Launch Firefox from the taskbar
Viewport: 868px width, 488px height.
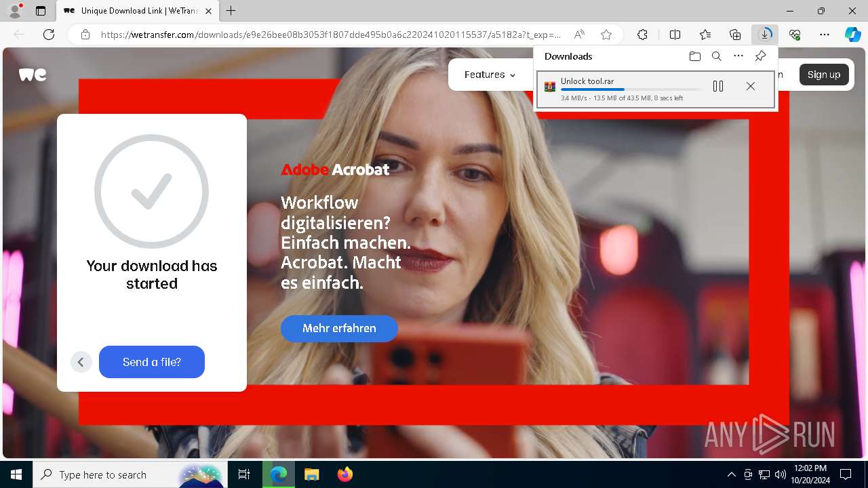point(344,474)
